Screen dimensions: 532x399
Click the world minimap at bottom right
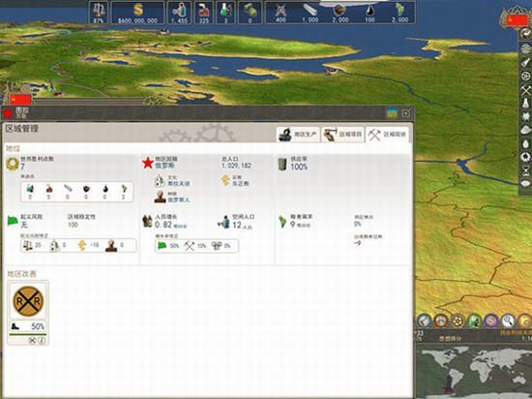[474, 371]
